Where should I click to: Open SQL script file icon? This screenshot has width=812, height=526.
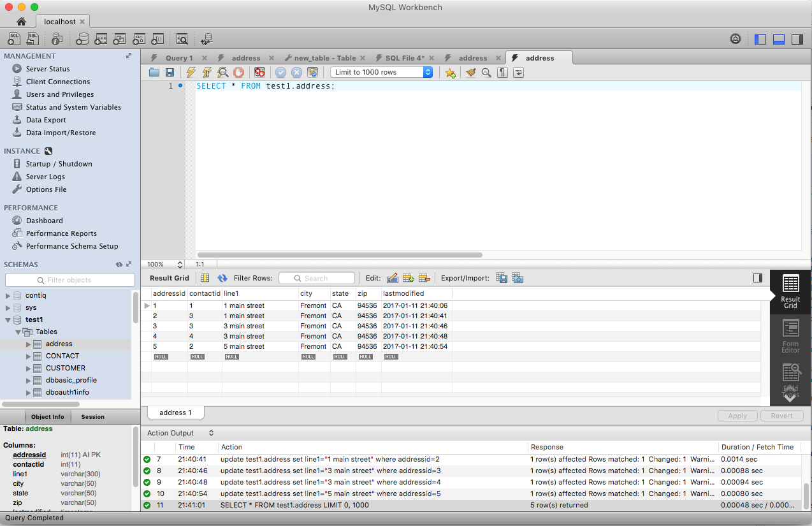pyautogui.click(x=33, y=39)
